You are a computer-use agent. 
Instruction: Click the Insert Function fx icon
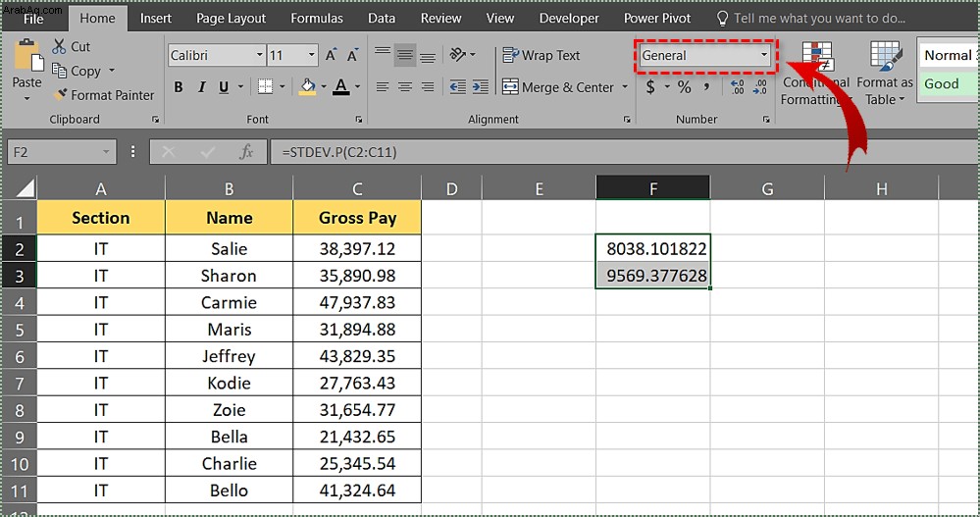246,152
